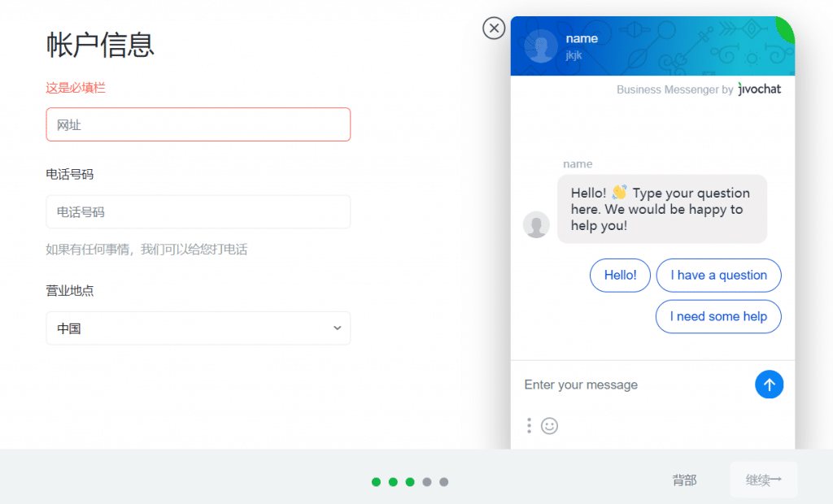The image size is (833, 504).
Task: Click the agent avatar in chat header
Action: click(541, 46)
